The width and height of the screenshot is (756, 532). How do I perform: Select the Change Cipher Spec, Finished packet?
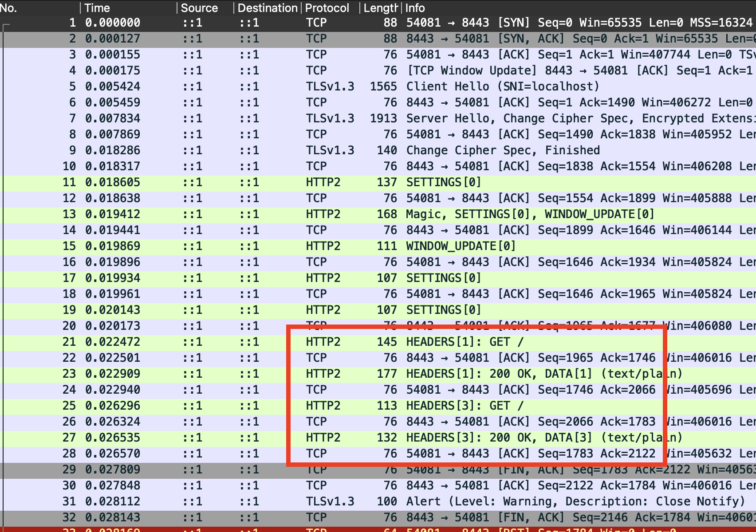tap(378, 150)
